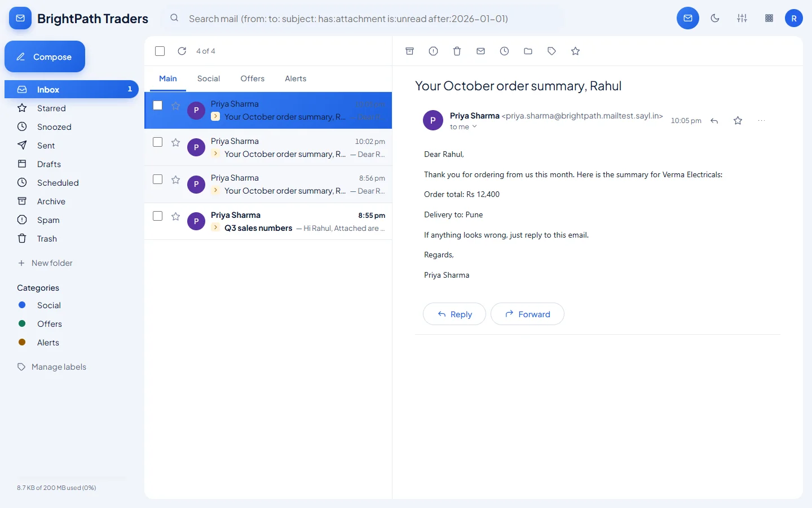This screenshot has width=812, height=508.
Task: Star the conversation from toolbar star icon
Action: [576, 51]
